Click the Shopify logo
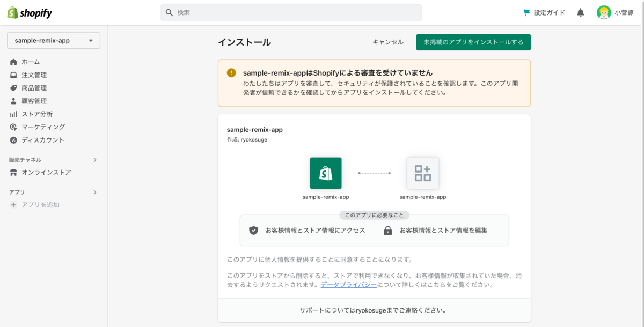This screenshot has height=327, width=644. pos(30,13)
